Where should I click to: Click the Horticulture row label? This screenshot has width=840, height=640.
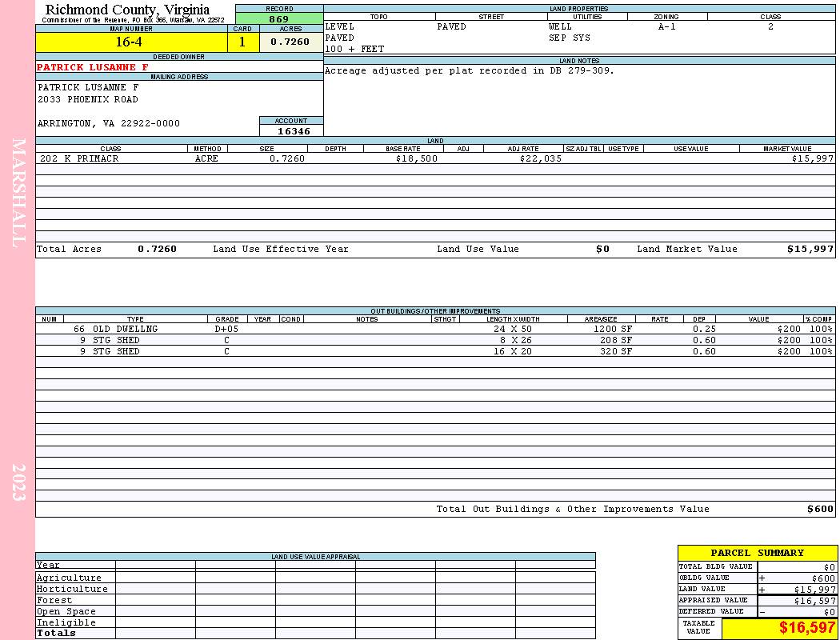(x=72, y=589)
